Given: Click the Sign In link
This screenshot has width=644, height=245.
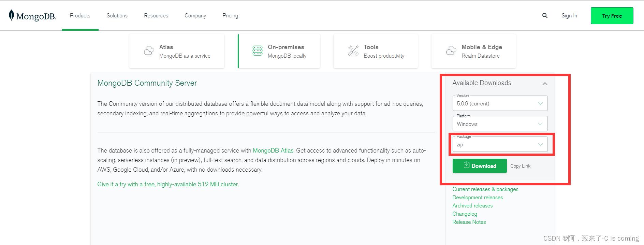Looking at the screenshot, I should click(x=569, y=16).
